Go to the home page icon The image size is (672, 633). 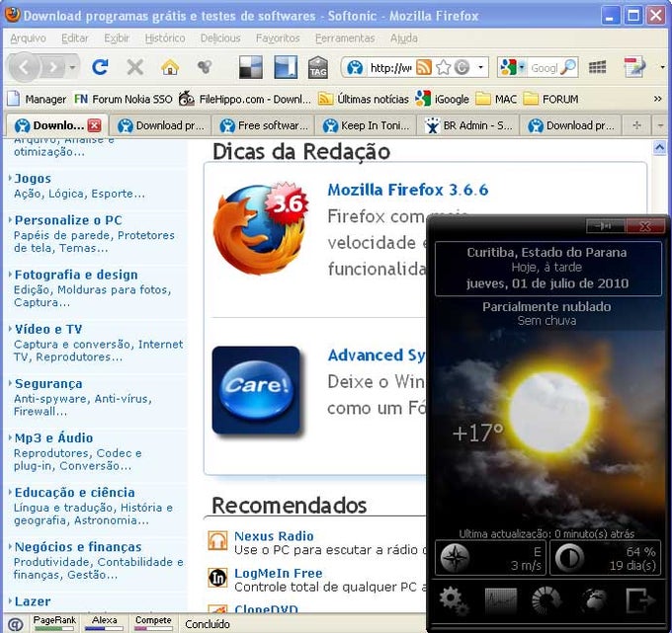click(170, 67)
